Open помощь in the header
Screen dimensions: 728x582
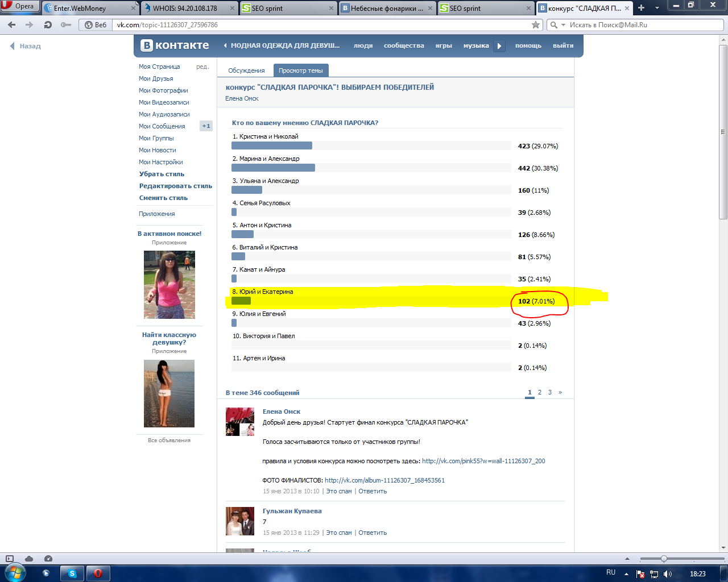[x=528, y=45]
